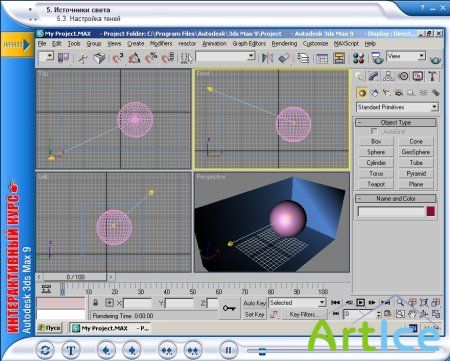Open the Schematic View
Image resolution: width=450 pixels, height=361 pixels.
coord(339,58)
